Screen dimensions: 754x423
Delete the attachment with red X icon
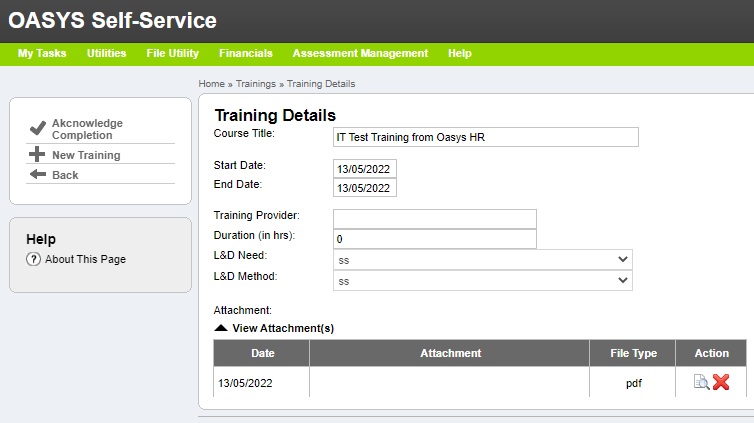click(721, 382)
